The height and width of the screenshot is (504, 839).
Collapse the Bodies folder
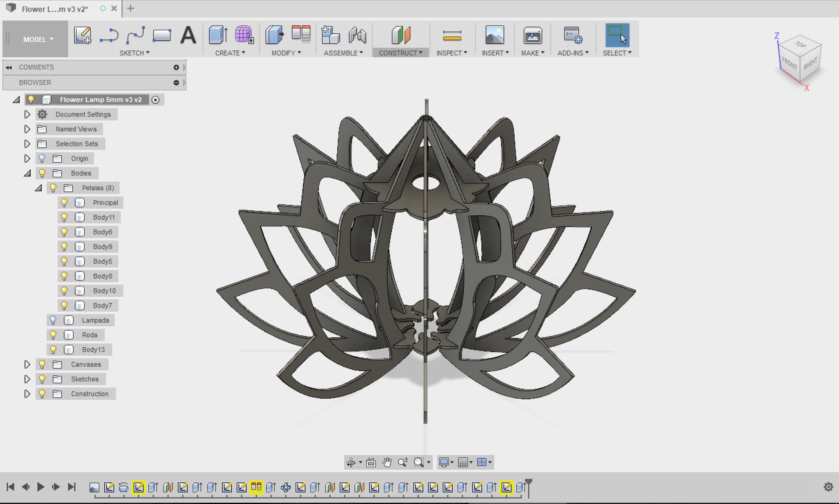pos(28,173)
